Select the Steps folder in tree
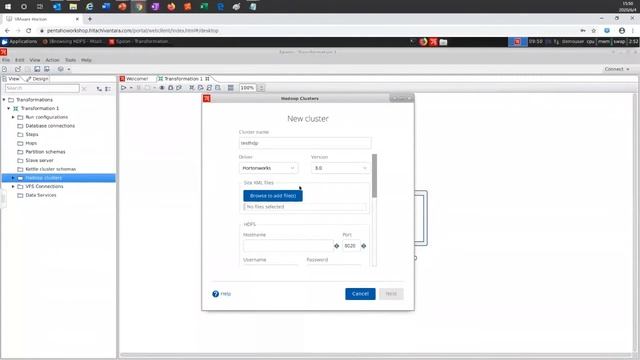 point(31,134)
